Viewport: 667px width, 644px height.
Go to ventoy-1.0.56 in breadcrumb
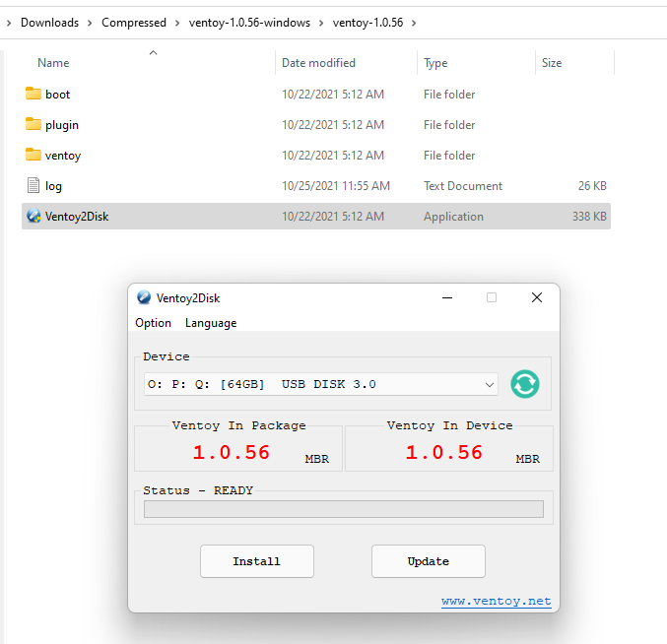pyautogui.click(x=367, y=23)
